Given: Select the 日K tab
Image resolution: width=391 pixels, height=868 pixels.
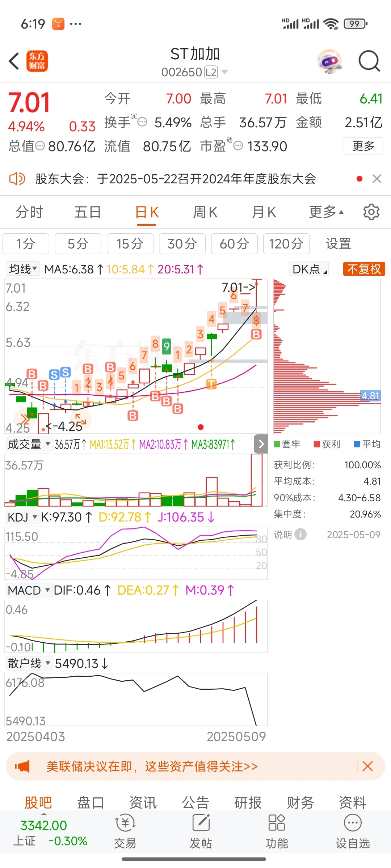Looking at the screenshot, I should [x=147, y=212].
